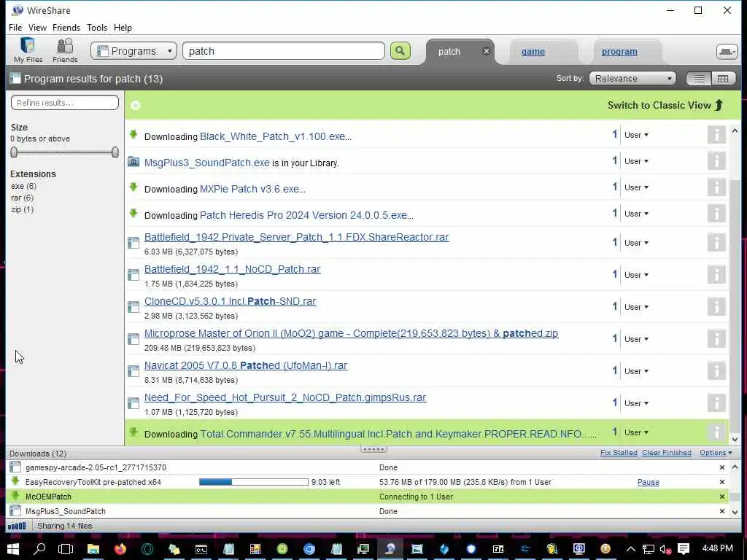Open the File menu
Viewport: 747px width, 560px height.
(15, 28)
